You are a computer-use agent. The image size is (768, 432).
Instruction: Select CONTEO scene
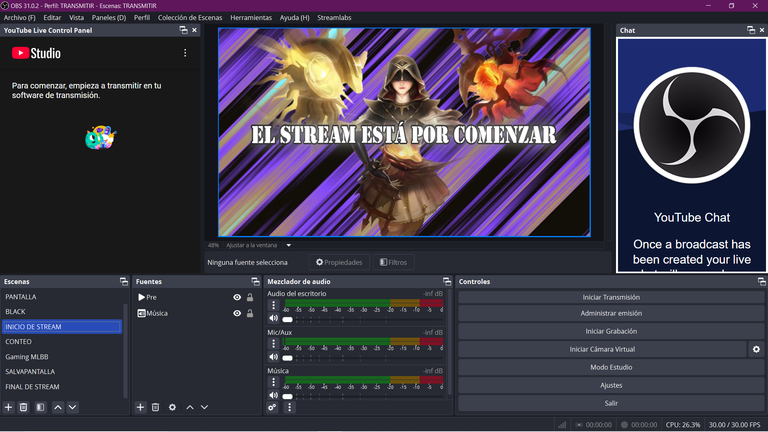62,341
